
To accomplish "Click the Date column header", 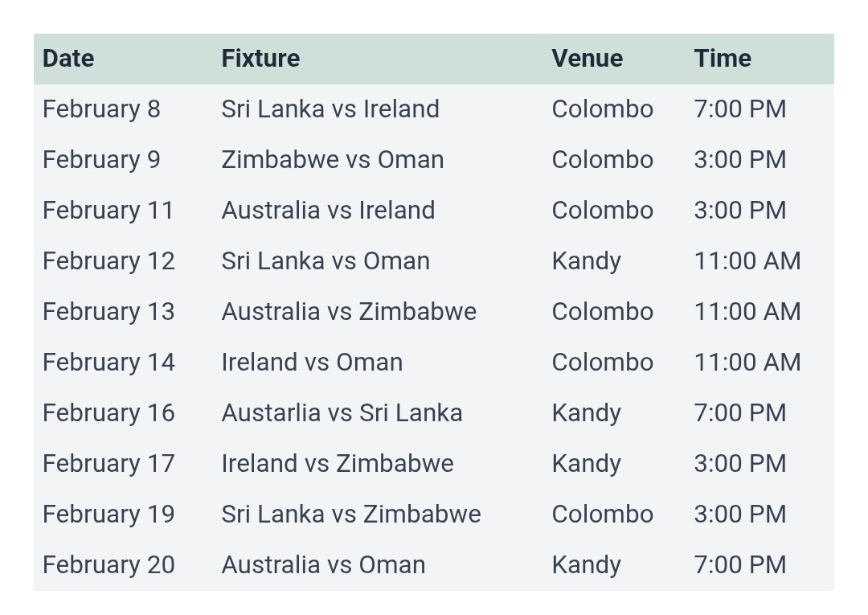I will click(x=68, y=59).
